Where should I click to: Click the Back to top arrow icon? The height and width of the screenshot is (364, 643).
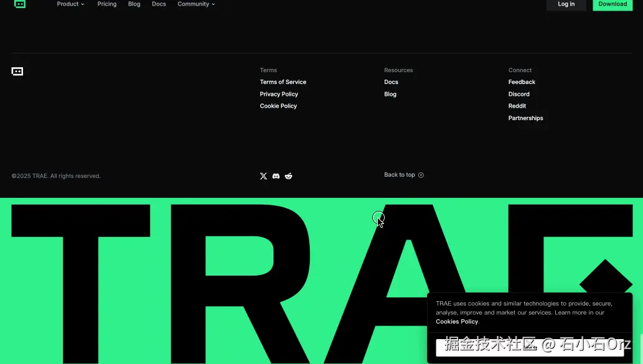click(x=421, y=175)
